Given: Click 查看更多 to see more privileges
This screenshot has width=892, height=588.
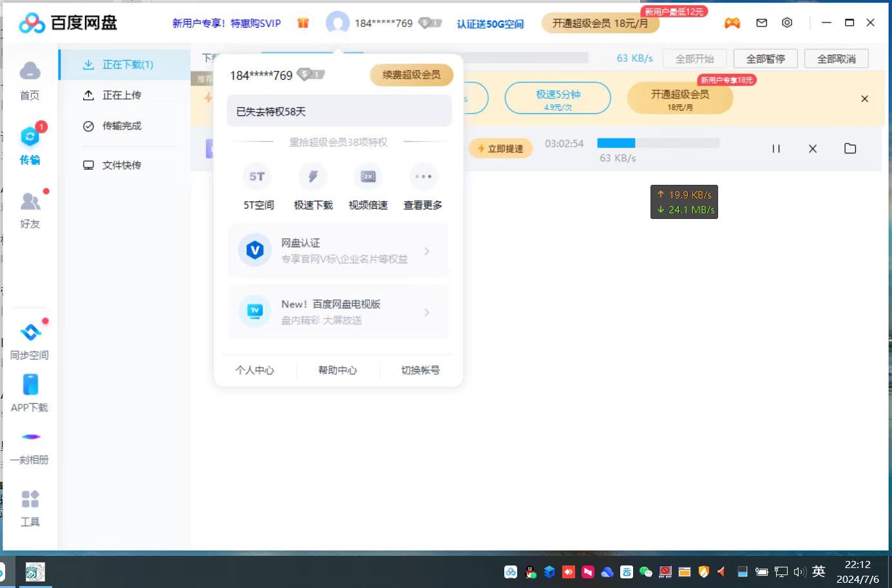Looking at the screenshot, I should (x=422, y=187).
